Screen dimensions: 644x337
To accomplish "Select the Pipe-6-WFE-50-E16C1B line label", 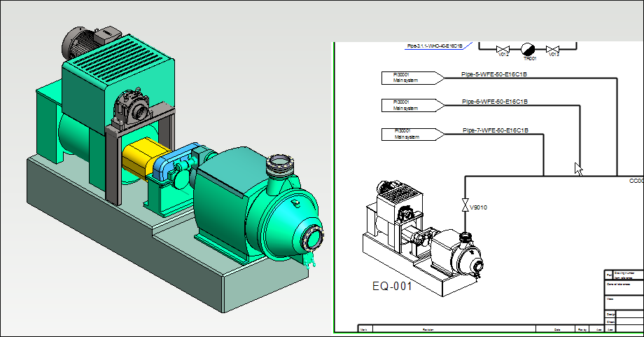I will coord(494,102).
